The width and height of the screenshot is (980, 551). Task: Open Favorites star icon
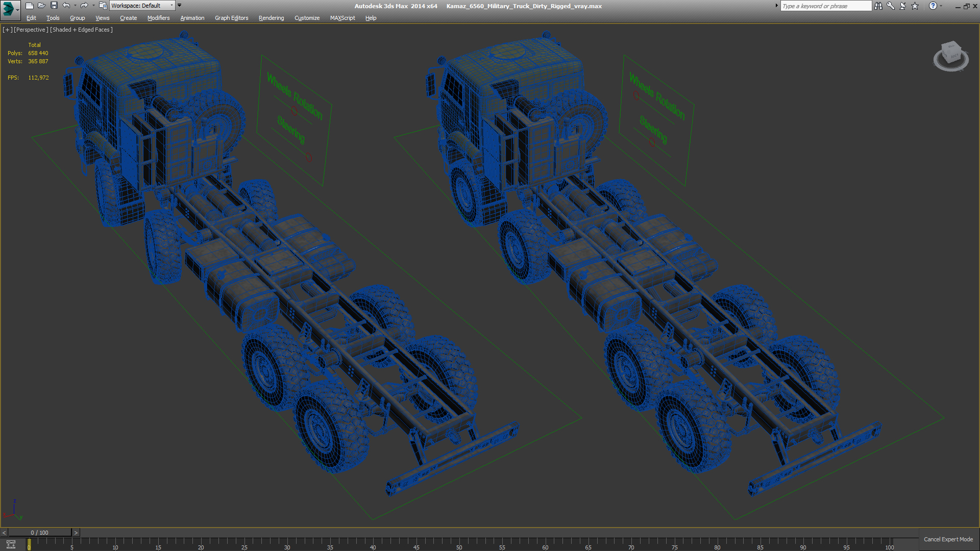click(x=915, y=6)
